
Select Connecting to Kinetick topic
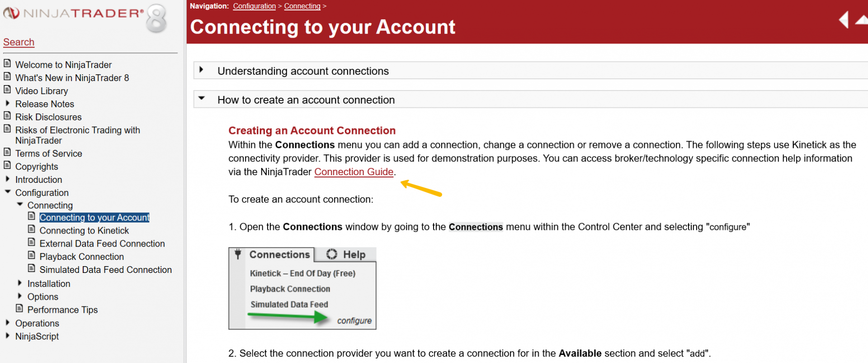[84, 231]
